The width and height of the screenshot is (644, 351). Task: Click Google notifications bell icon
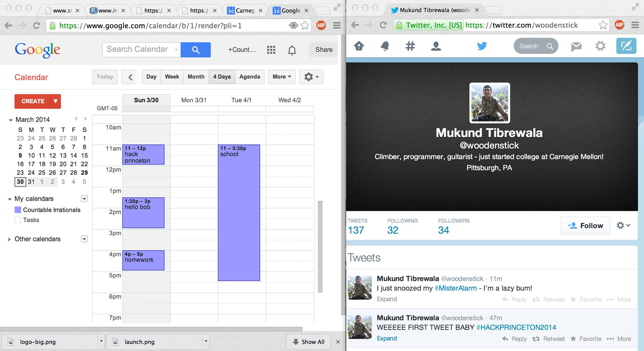292,50
